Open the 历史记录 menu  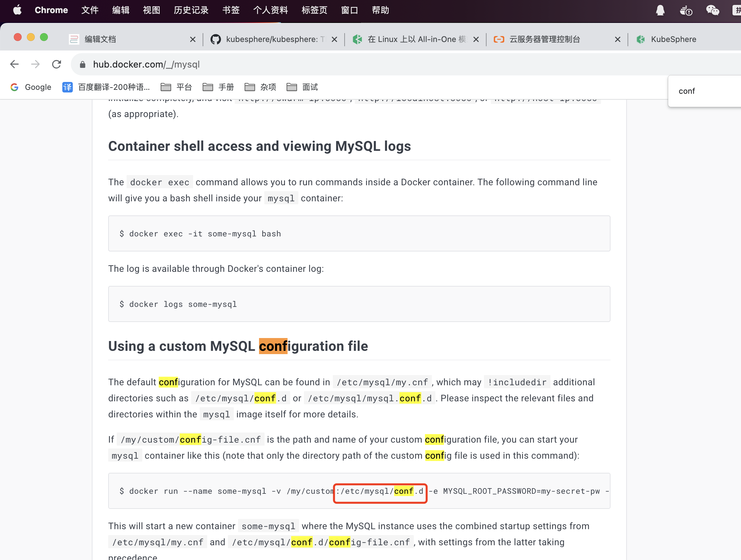(191, 10)
